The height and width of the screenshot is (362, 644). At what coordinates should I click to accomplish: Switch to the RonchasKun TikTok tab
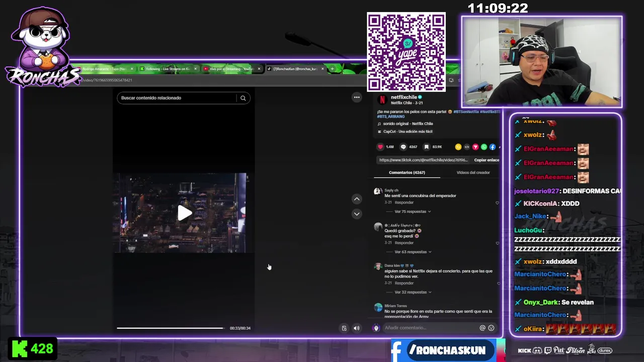pos(295,69)
